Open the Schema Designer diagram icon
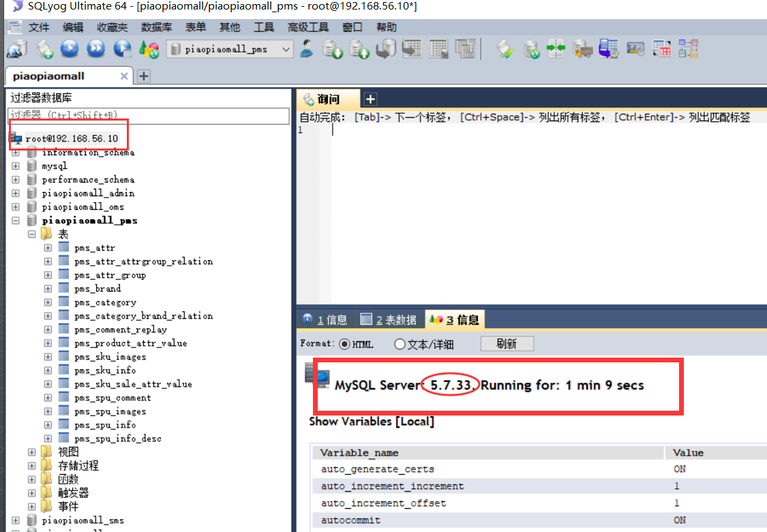The height and width of the screenshot is (532, 767). pos(688,49)
